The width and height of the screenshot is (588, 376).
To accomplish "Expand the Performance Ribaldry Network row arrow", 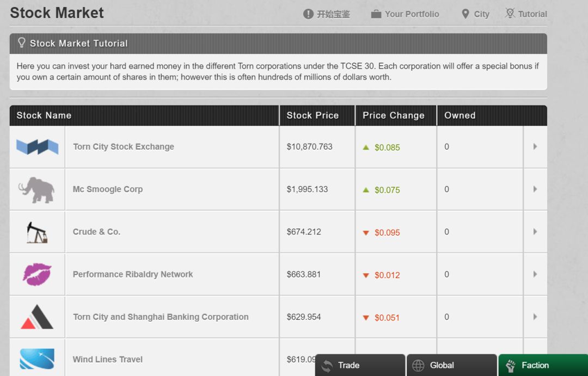I will click(x=535, y=274).
